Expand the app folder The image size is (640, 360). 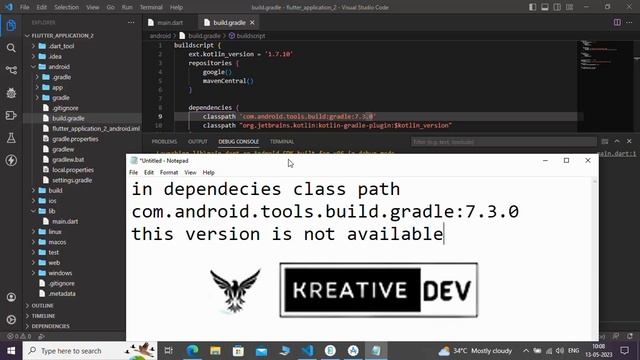(x=57, y=87)
